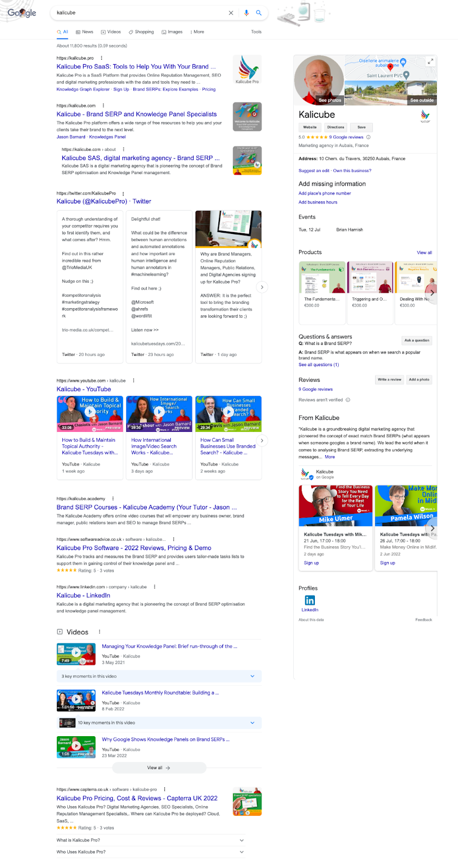Open the Mike Ulmer event post image

coord(336,506)
